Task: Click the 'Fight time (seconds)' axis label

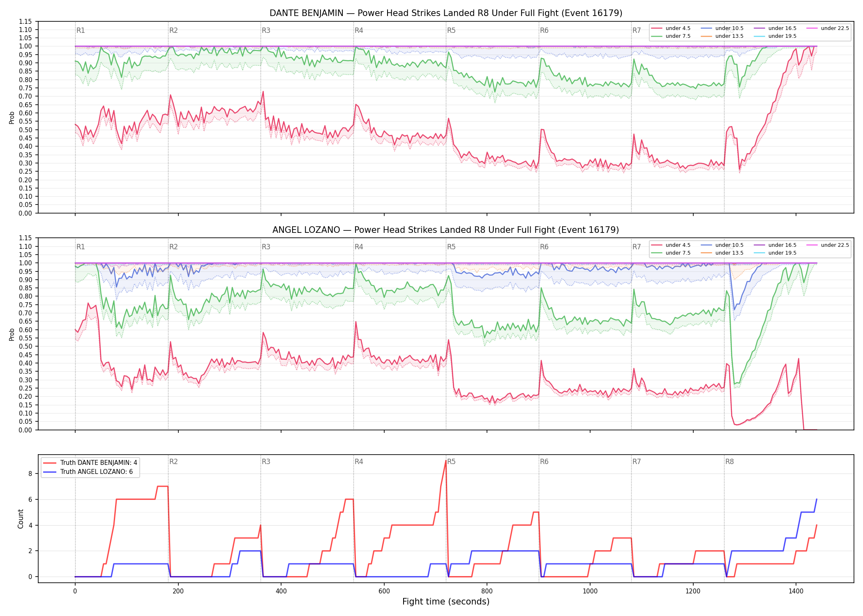Action: (x=446, y=602)
